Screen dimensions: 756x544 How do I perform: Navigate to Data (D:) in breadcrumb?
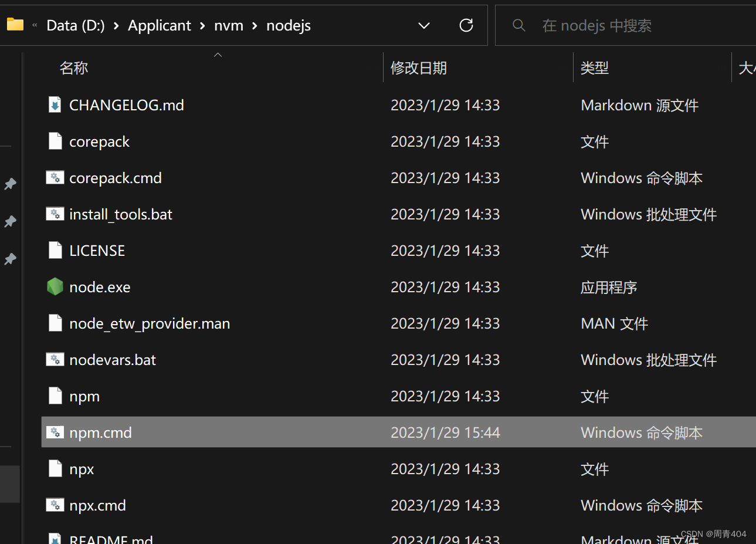click(76, 26)
